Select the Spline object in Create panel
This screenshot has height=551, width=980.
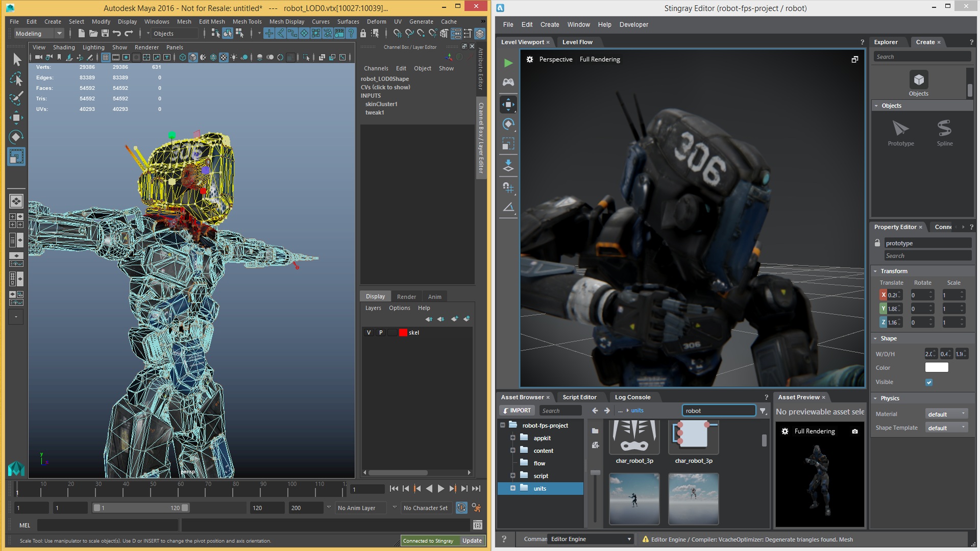pyautogui.click(x=945, y=133)
